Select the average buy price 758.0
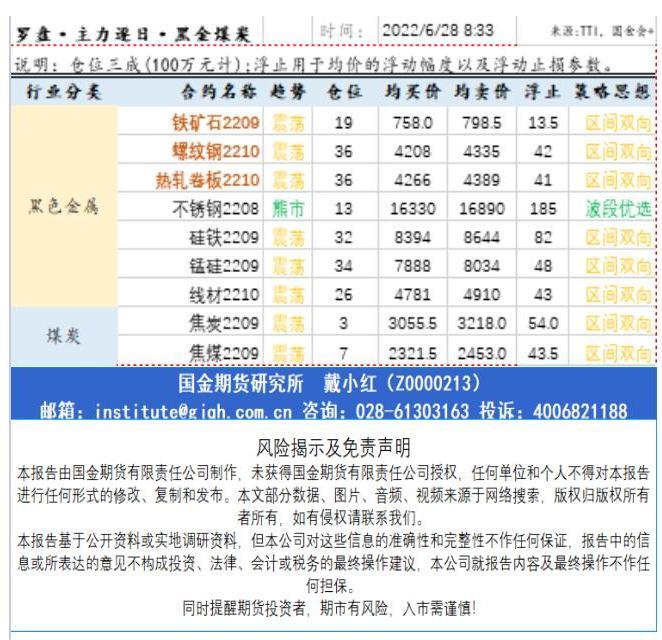Viewport: 662px width, 640px height. [412, 123]
